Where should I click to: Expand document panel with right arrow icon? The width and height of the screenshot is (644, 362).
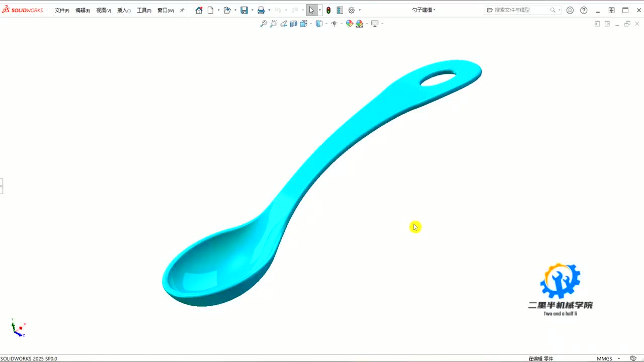tap(607, 24)
